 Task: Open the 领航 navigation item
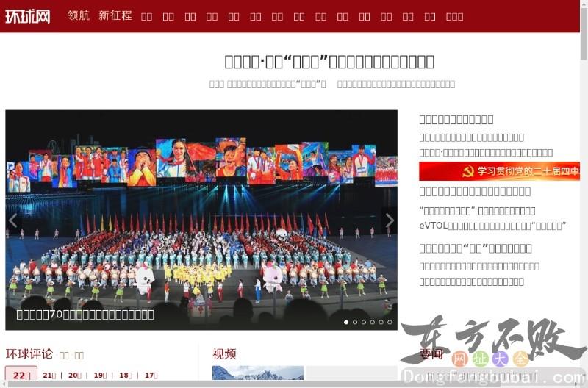tap(79, 15)
